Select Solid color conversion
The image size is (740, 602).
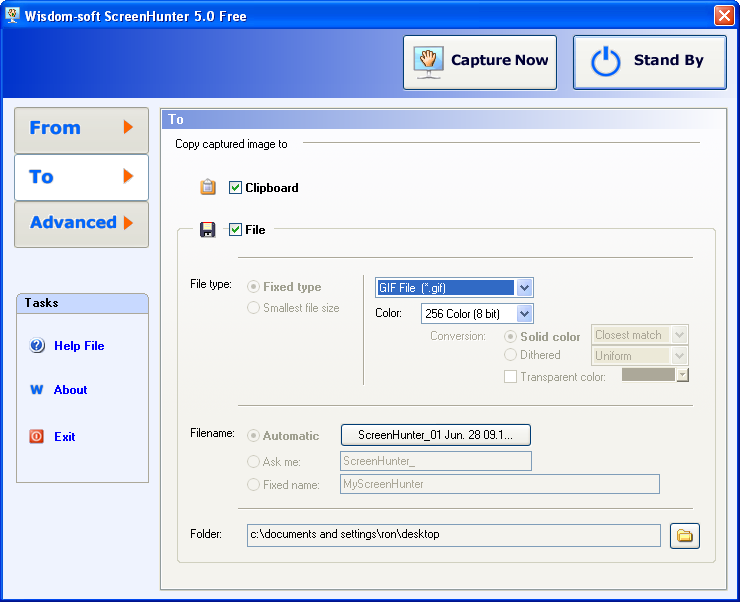510,336
